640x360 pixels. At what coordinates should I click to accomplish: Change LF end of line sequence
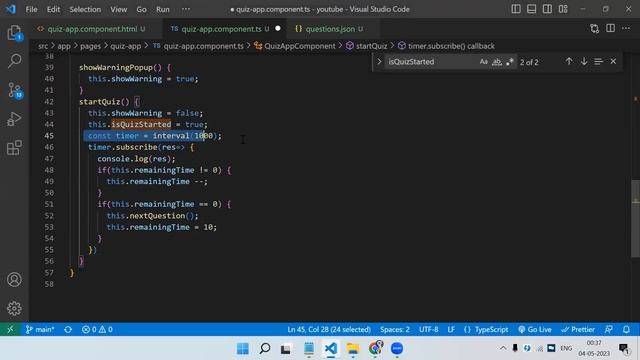(x=451, y=329)
